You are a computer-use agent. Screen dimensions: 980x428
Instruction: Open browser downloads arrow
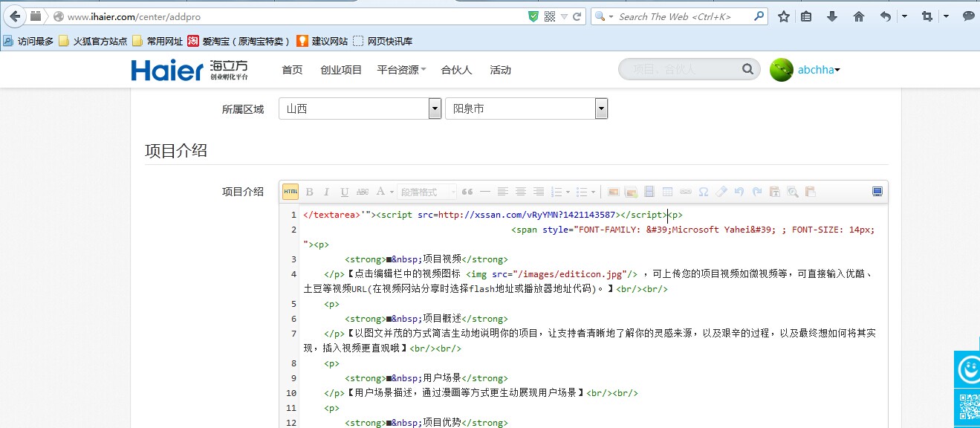(x=832, y=16)
